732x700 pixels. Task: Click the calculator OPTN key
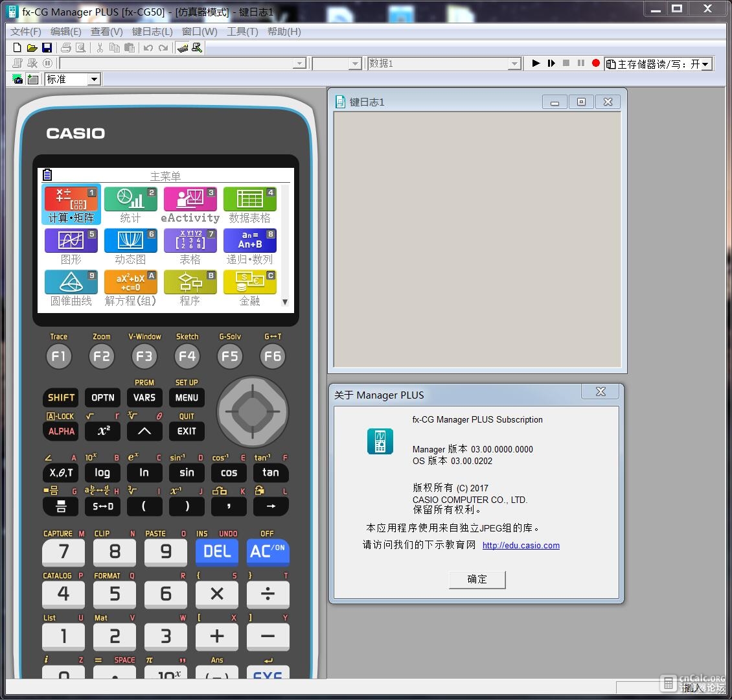tap(103, 397)
